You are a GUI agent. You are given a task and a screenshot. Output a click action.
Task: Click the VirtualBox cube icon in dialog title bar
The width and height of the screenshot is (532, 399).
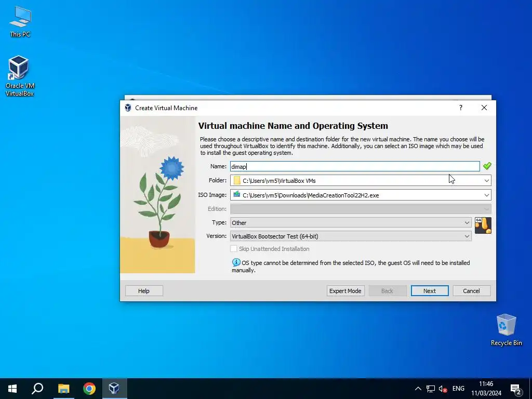[128, 108]
